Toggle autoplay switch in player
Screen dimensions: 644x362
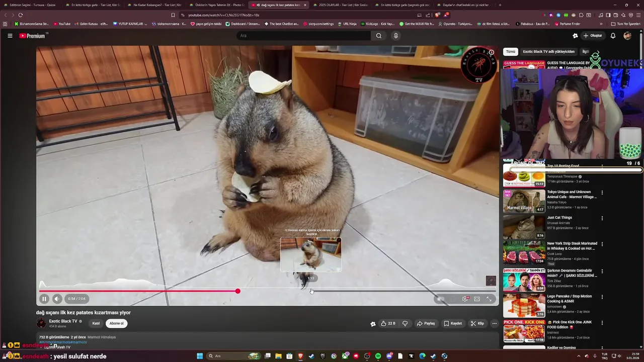(x=440, y=299)
